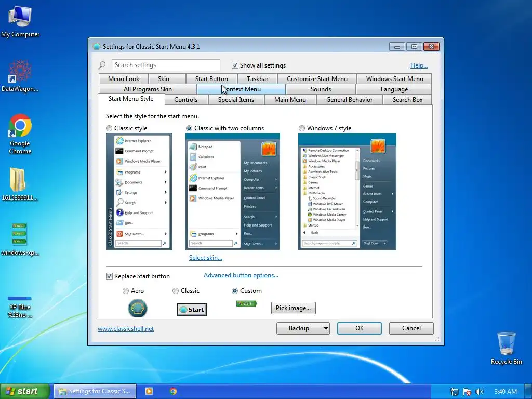Click the shell icon in the title bar
The height and width of the screenshot is (399, 532).
point(97,46)
